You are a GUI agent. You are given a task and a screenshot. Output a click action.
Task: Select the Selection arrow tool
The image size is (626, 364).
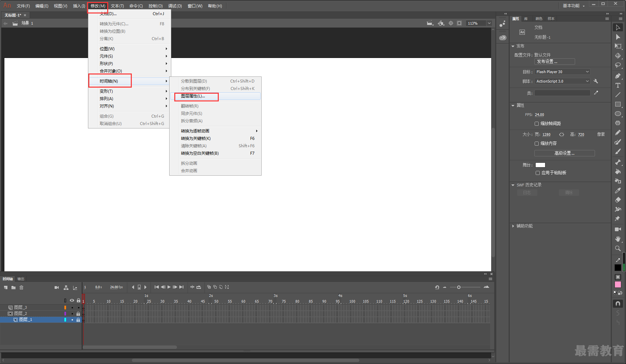(x=618, y=28)
